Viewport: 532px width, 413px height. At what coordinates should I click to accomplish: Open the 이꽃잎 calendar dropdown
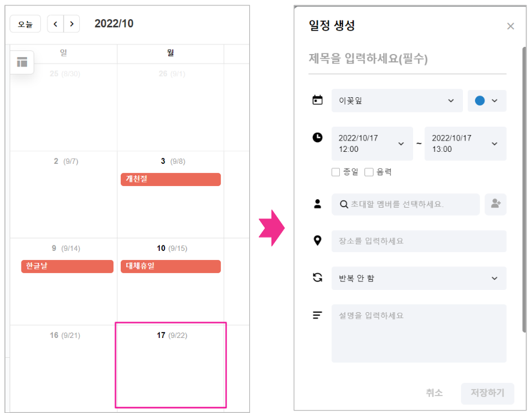[397, 101]
